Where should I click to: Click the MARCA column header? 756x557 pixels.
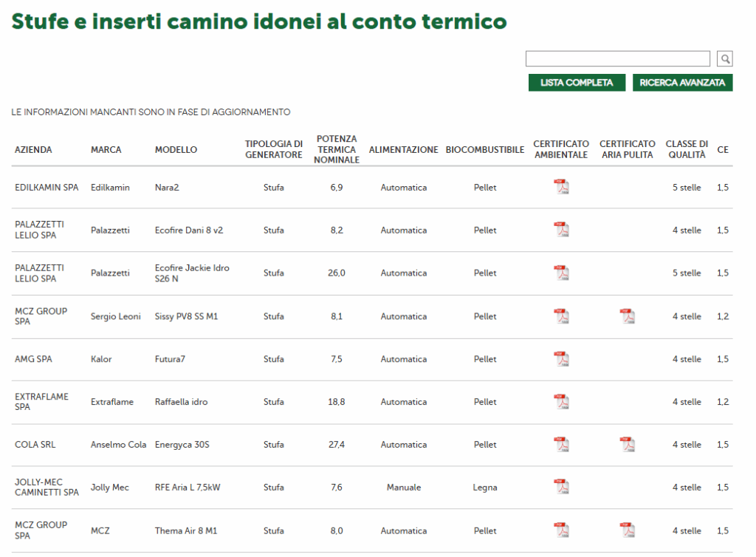point(106,149)
